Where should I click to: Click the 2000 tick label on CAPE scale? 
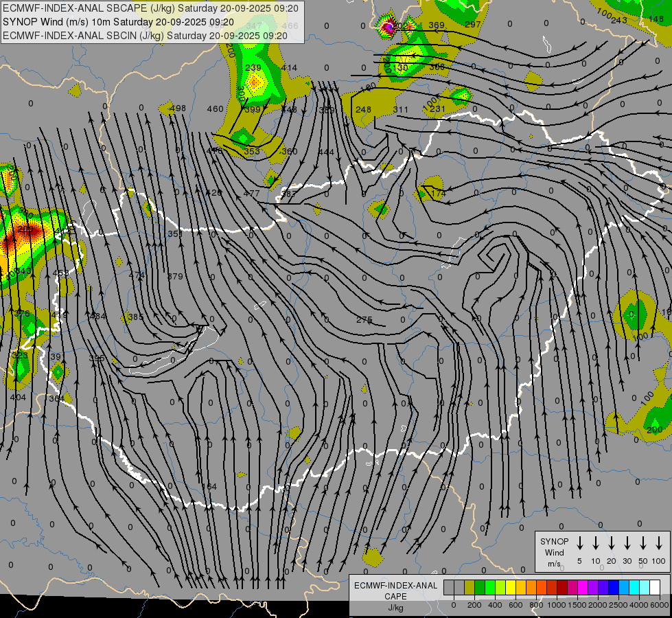(x=597, y=605)
